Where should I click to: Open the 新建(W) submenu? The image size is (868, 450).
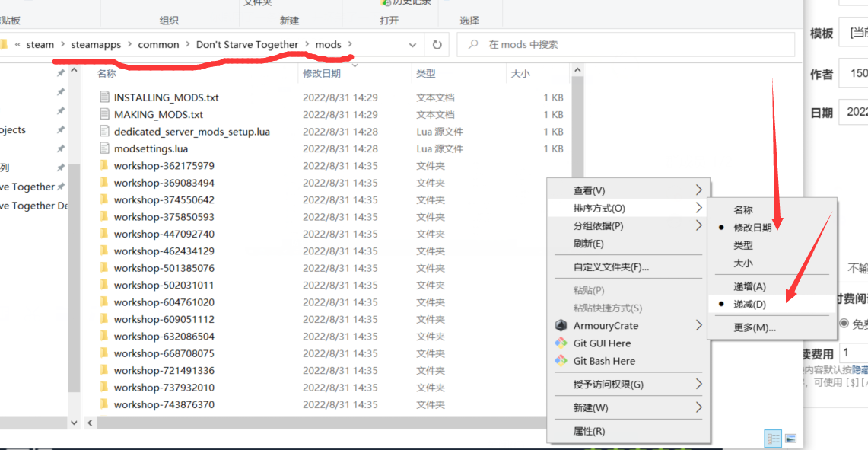coord(629,408)
